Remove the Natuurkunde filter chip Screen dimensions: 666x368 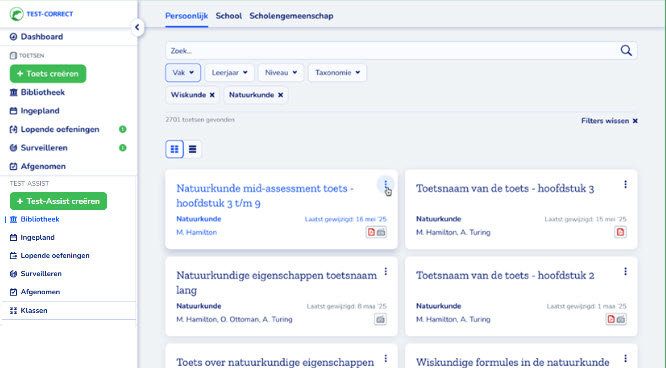(x=280, y=95)
